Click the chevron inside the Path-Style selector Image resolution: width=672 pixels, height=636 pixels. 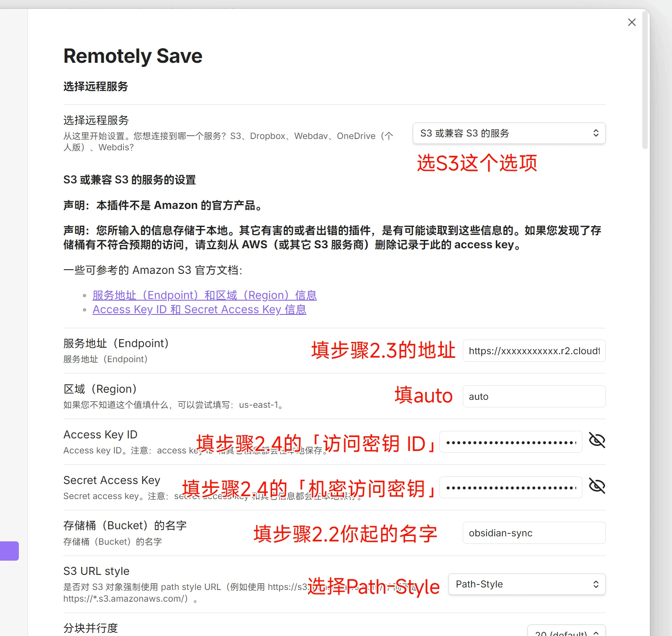pyautogui.click(x=596, y=584)
